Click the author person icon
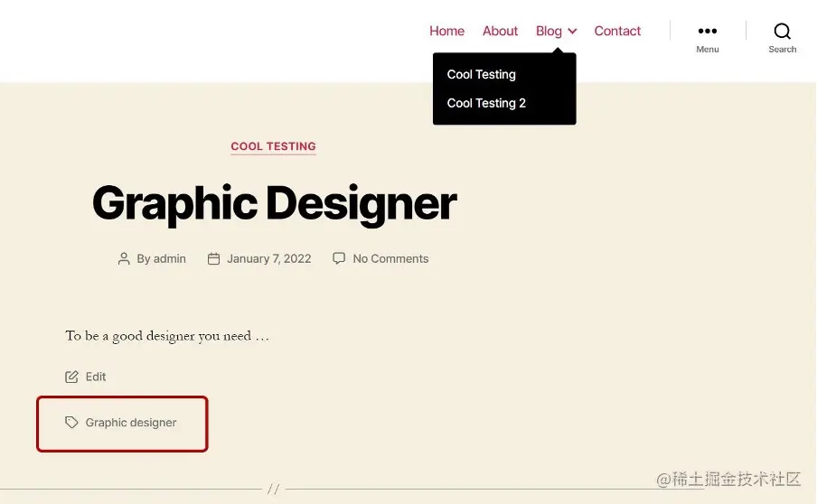This screenshot has width=817, height=504. 124,258
